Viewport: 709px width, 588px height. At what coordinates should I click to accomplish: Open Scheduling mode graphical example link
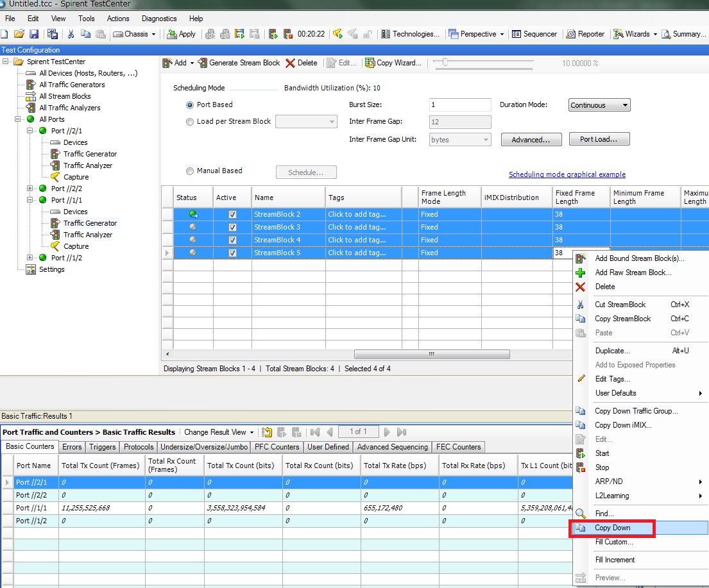coord(567,174)
